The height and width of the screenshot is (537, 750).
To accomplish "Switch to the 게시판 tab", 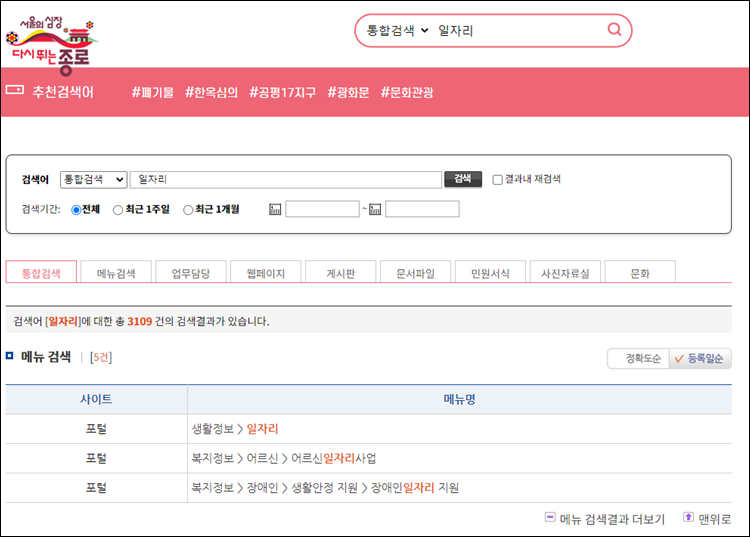I will pyautogui.click(x=341, y=273).
